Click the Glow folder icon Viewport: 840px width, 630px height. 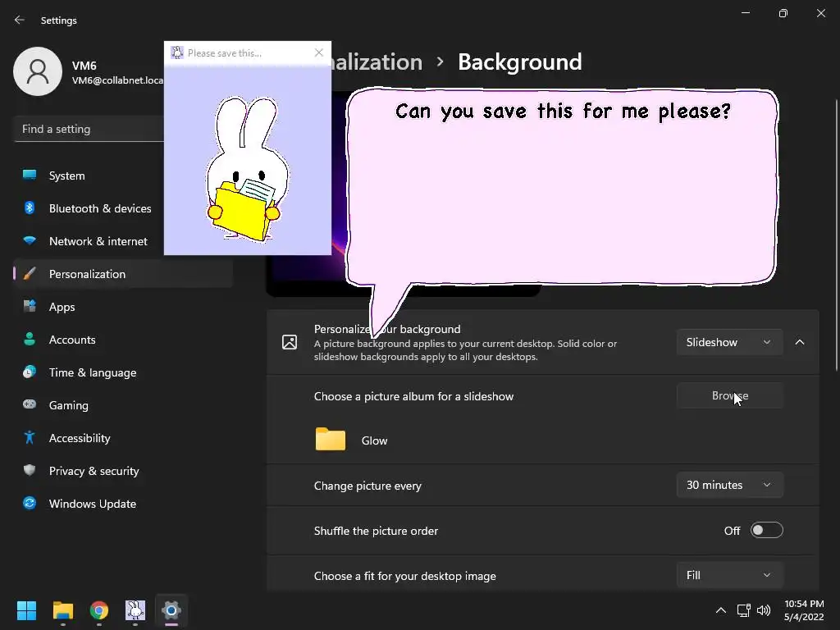pyautogui.click(x=331, y=439)
